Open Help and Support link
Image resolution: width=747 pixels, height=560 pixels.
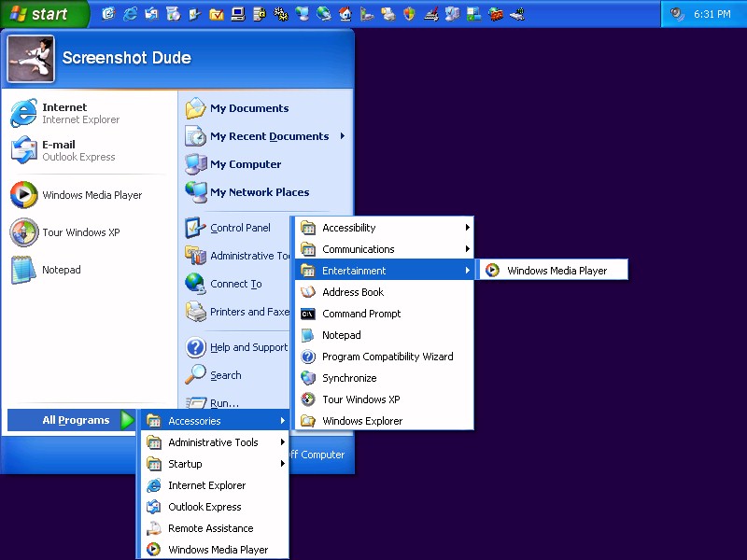(x=247, y=347)
